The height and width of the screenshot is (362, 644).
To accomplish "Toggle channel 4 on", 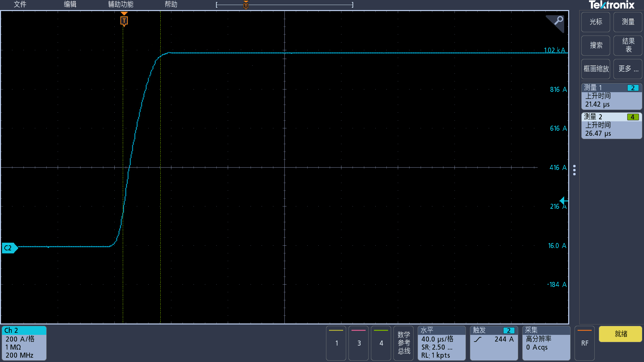I will [x=381, y=343].
